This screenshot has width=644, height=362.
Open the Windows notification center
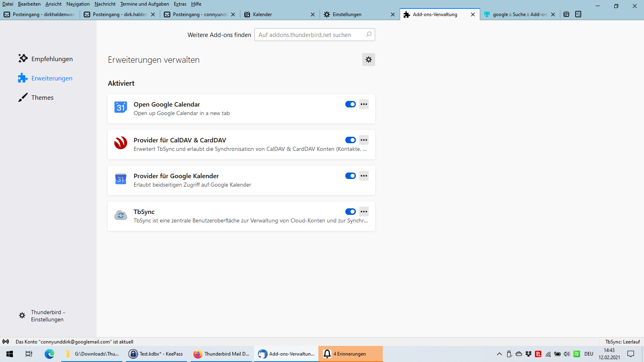pos(631,354)
